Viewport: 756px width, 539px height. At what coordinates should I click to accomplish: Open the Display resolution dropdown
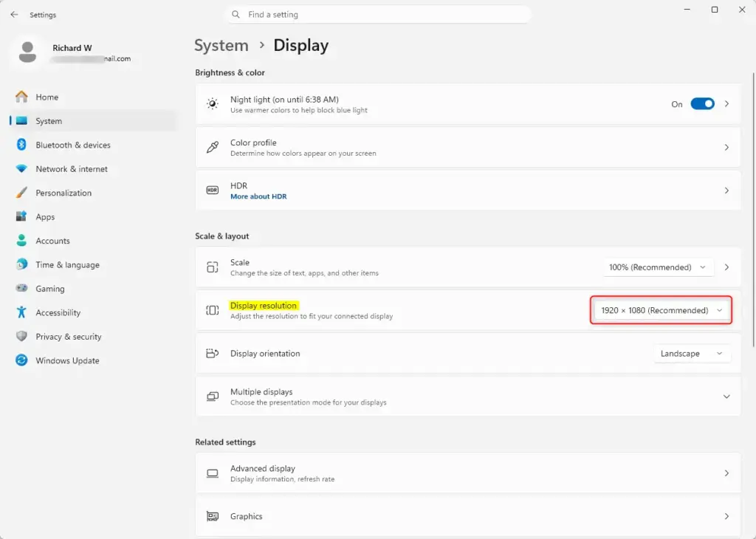click(x=661, y=310)
